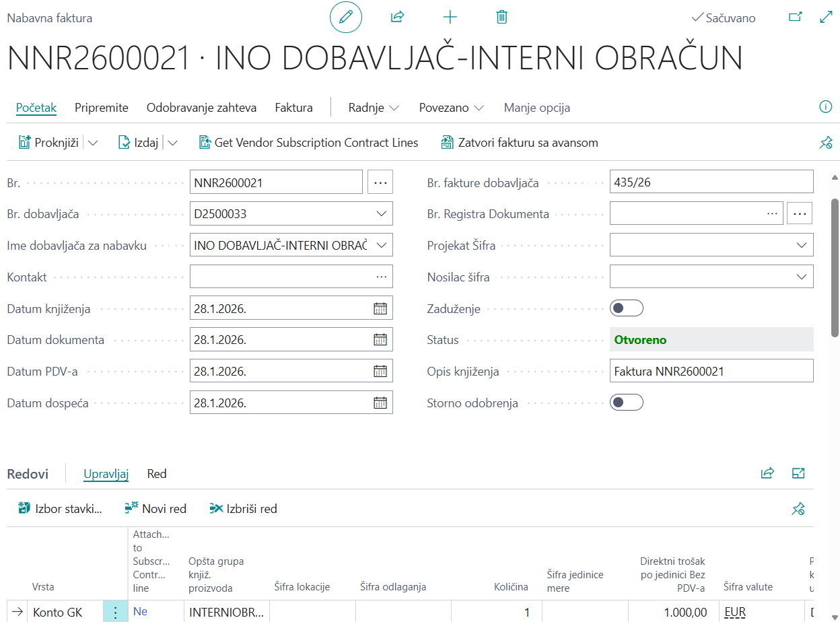Viewport: 840px width, 622px height.
Task: Click the info circle icon
Action: [825, 107]
